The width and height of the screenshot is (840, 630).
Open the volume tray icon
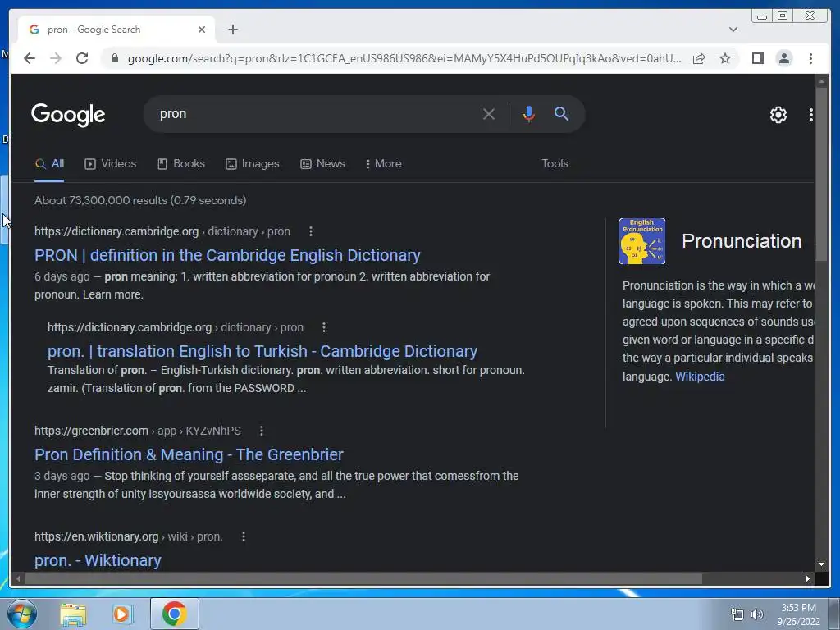click(756, 614)
